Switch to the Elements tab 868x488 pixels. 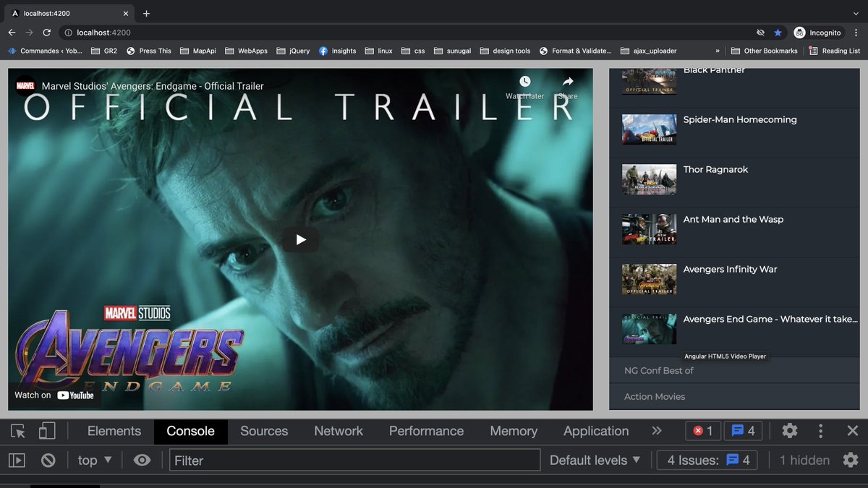tap(114, 431)
